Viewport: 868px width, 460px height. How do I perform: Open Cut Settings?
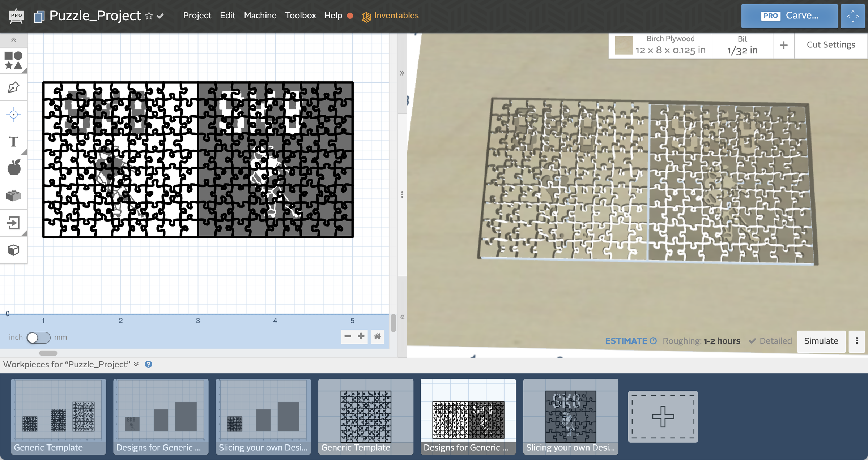tap(830, 44)
